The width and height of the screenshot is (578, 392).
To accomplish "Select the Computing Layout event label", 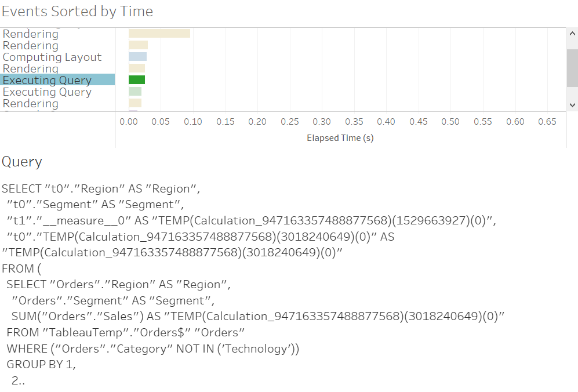I will [x=52, y=57].
